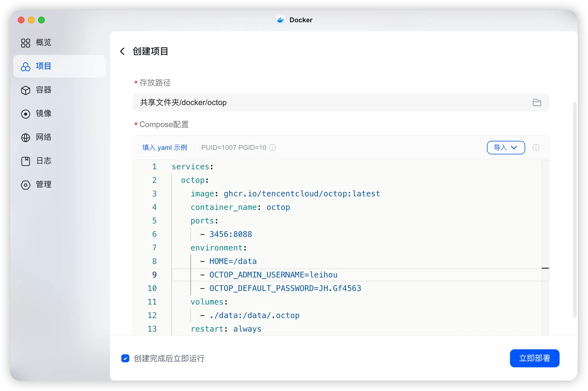Image resolution: width=588 pixels, height=391 pixels.
Task: Expand the 导入 dropdown
Action: coord(506,148)
